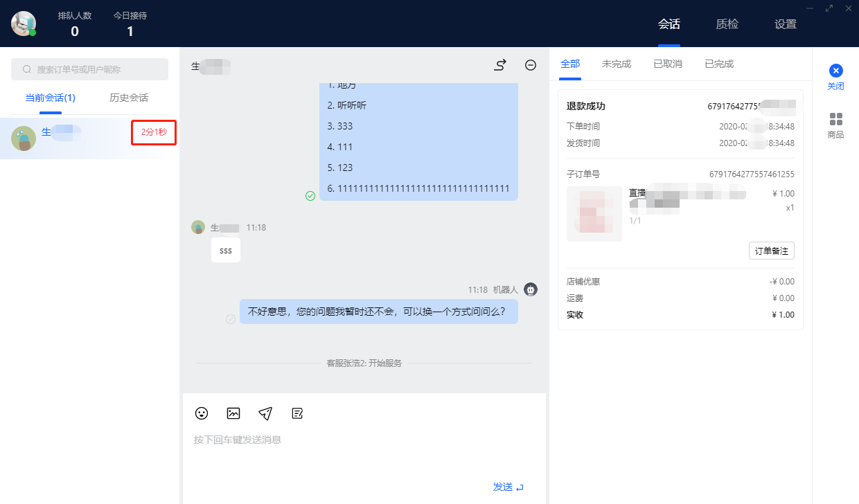Focus the order number search field
Screen dimensions: 859x504
coord(89,69)
